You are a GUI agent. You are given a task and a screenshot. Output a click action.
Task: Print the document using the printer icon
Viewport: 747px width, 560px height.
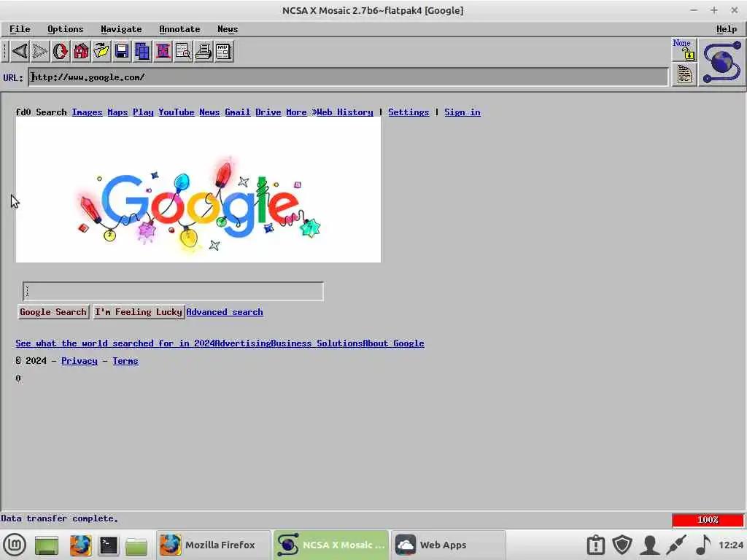[204, 51]
